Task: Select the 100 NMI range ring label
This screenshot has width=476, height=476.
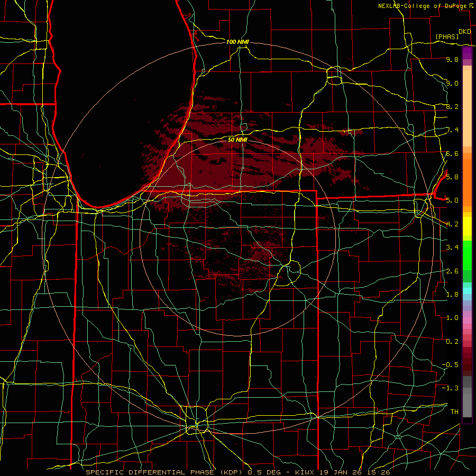Action: (x=237, y=42)
